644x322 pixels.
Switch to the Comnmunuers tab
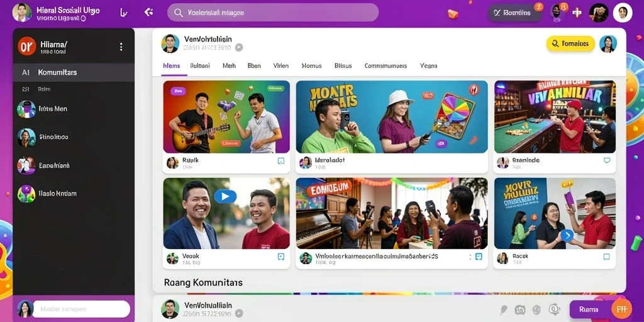[x=386, y=65]
